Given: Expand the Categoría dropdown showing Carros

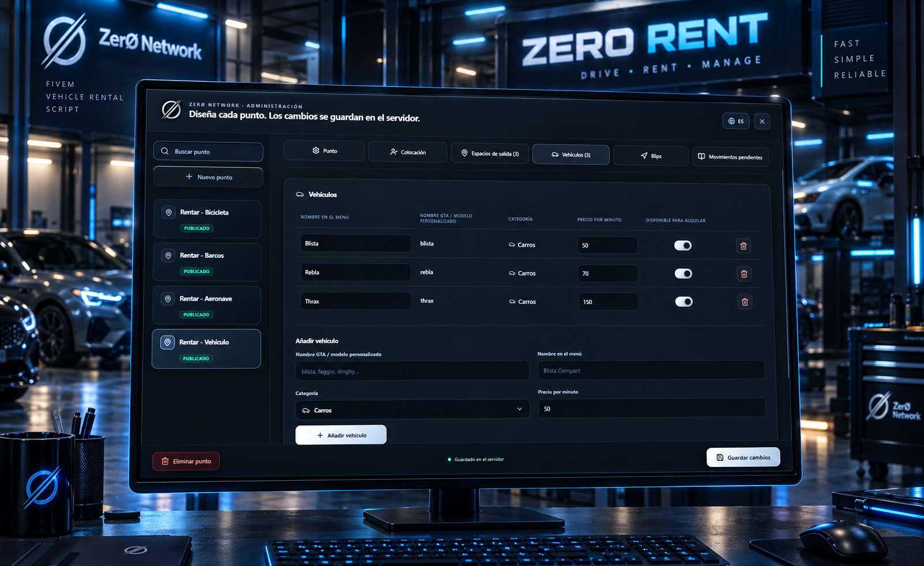Looking at the screenshot, I should tap(412, 410).
